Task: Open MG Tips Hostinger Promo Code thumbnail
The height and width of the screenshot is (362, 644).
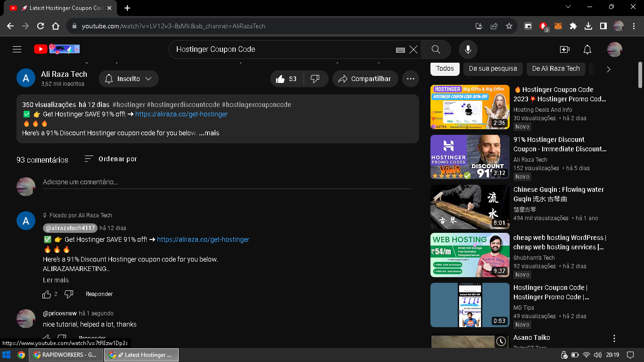Action: (470, 305)
